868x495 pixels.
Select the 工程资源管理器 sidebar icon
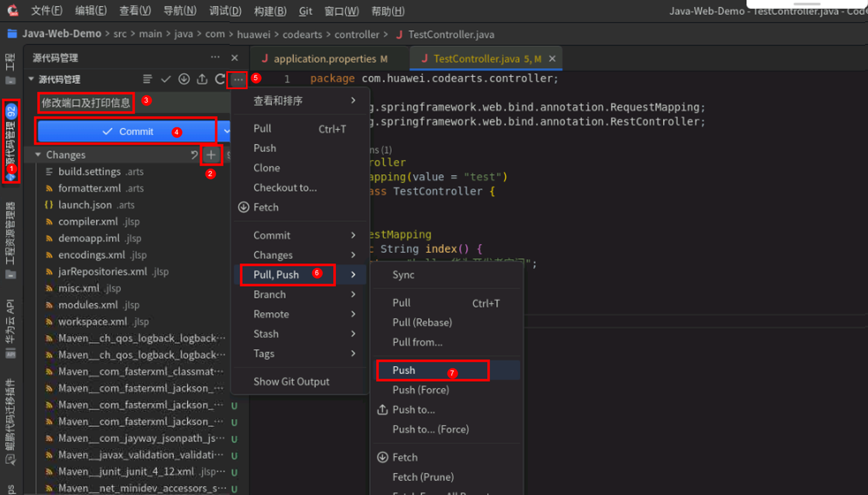[10, 235]
